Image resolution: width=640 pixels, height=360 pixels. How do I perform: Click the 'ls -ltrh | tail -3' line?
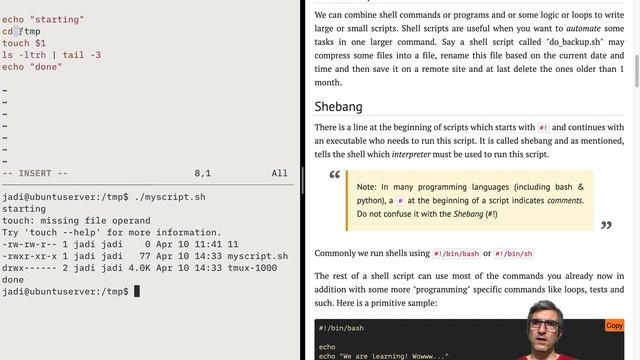point(51,55)
